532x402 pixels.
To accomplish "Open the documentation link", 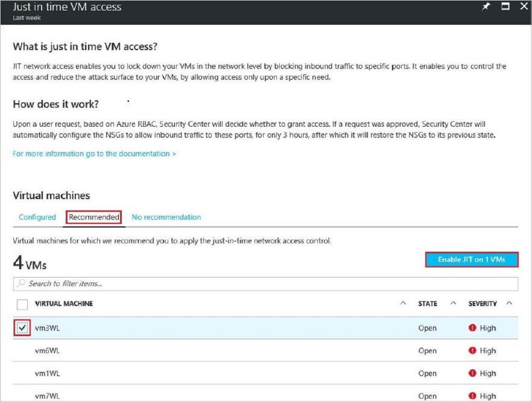I will pyautogui.click(x=94, y=154).
